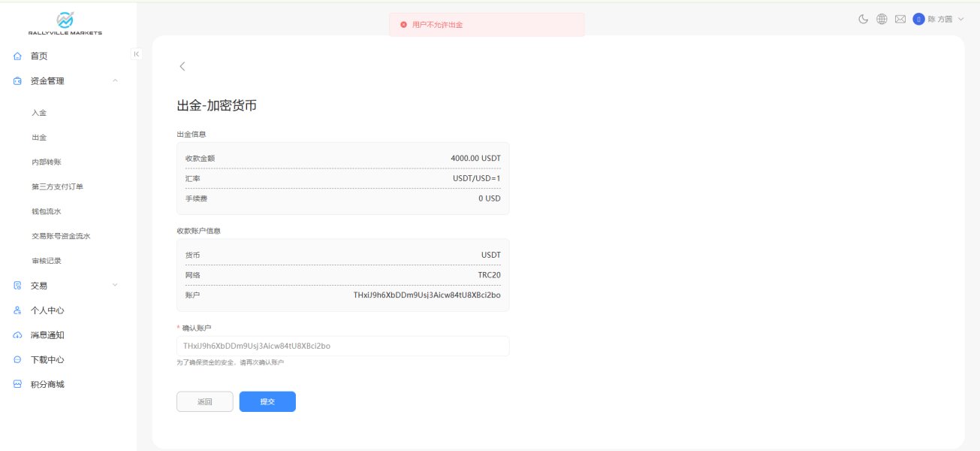Collapse the sidebar toggle icon

click(x=136, y=53)
